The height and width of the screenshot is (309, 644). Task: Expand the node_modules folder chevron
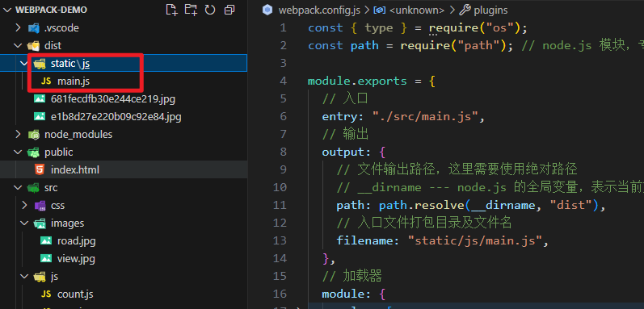click(x=18, y=135)
